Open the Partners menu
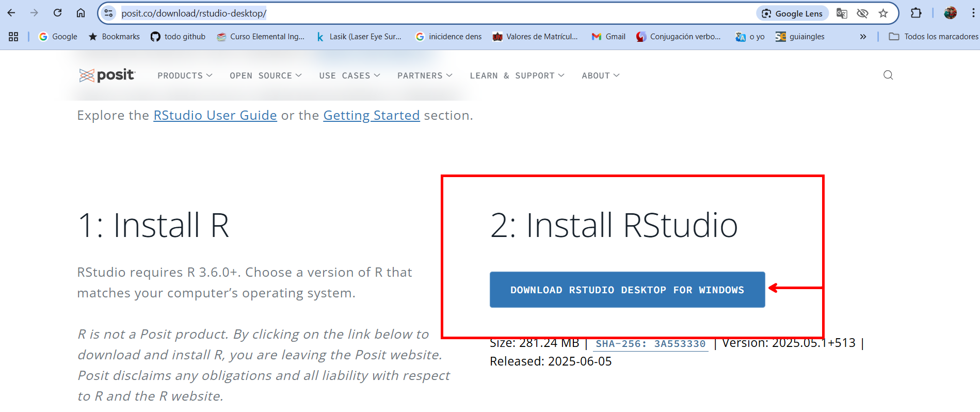Image resolution: width=980 pixels, height=412 pixels. 424,75
